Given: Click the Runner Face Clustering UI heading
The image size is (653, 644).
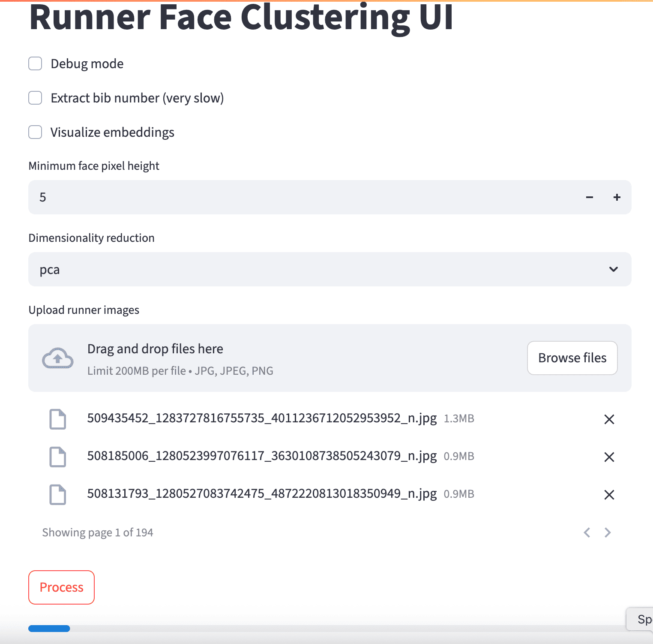Looking at the screenshot, I should [241, 18].
